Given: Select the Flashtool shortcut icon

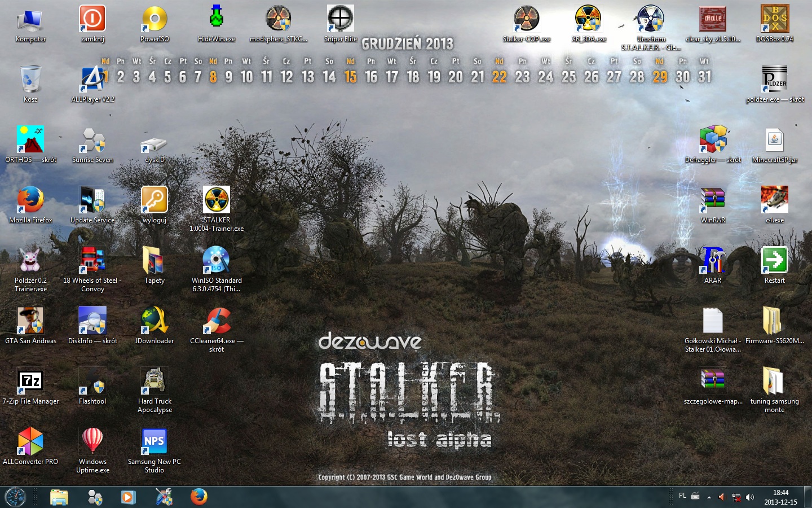Looking at the screenshot, I should tap(92, 387).
